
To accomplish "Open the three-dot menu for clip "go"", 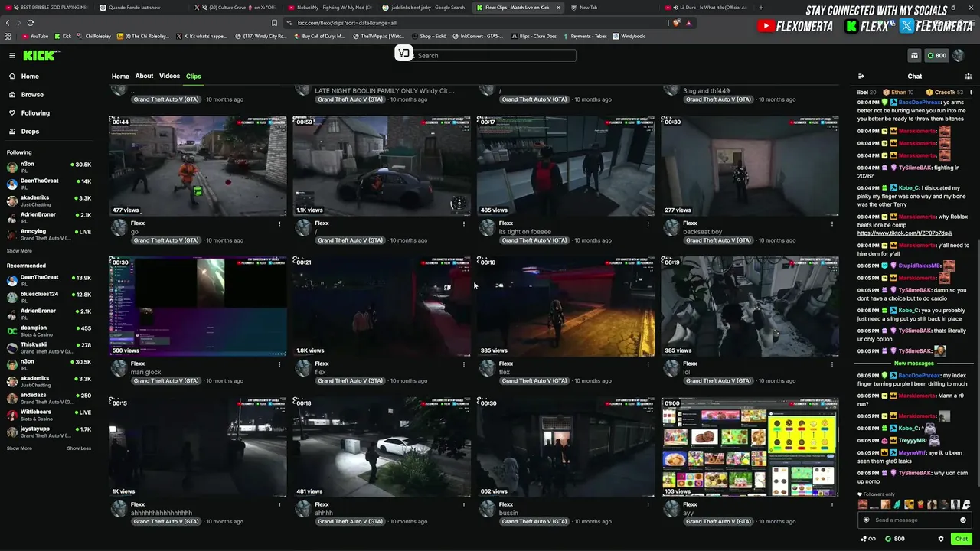I will coord(279,223).
